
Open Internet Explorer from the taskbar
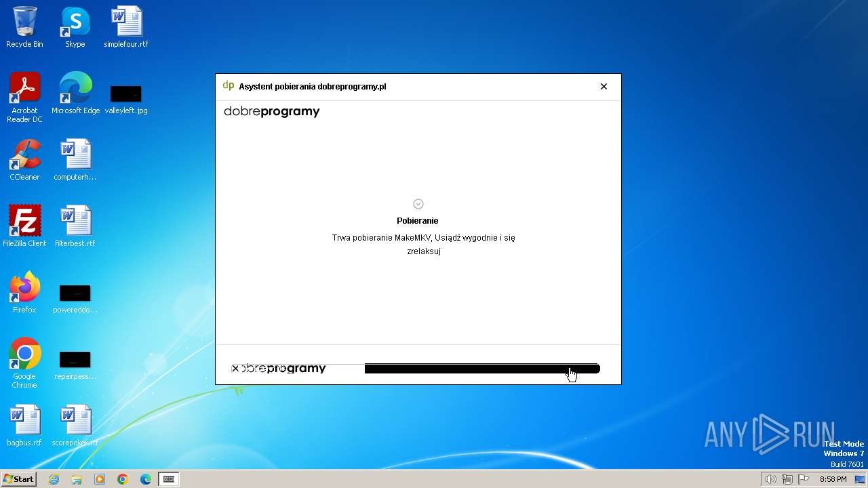54,479
